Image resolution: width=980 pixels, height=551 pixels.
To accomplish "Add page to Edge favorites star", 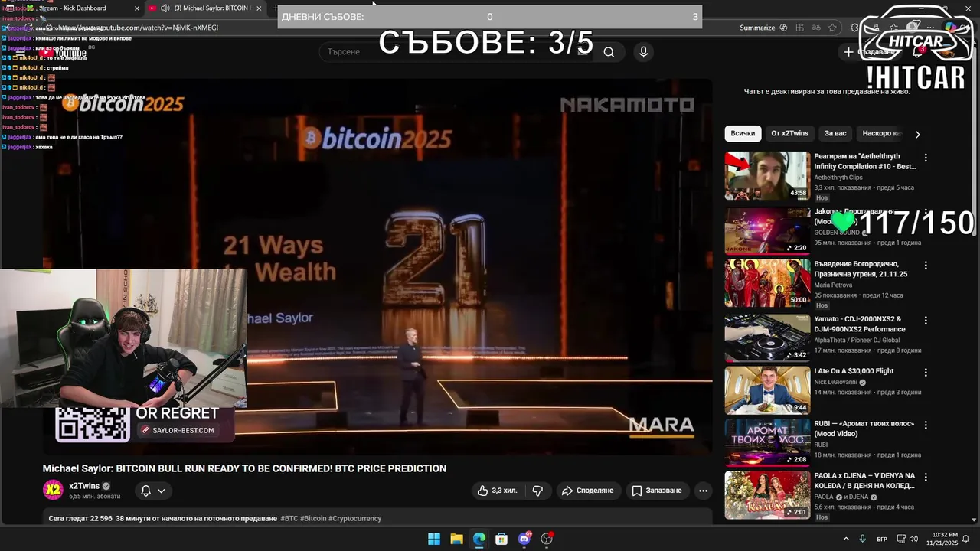I will [832, 28].
